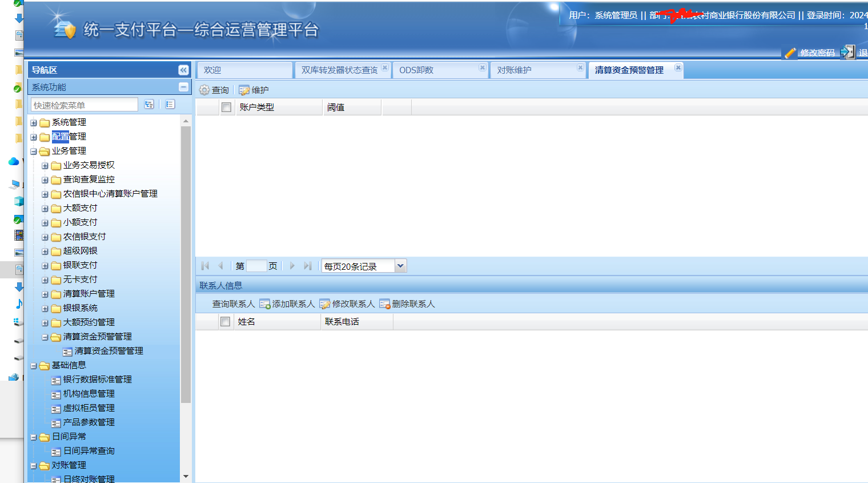Select all contacts checkbox beside 姓名

[226, 321]
